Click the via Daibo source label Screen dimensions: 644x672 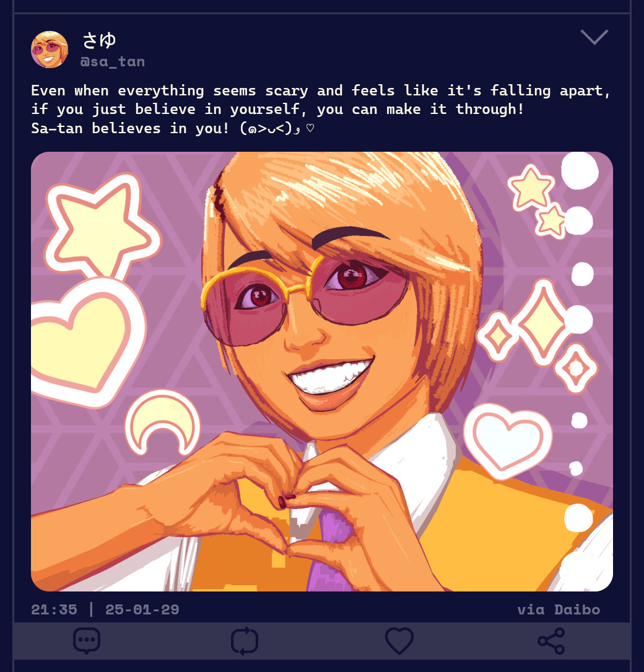[559, 609]
